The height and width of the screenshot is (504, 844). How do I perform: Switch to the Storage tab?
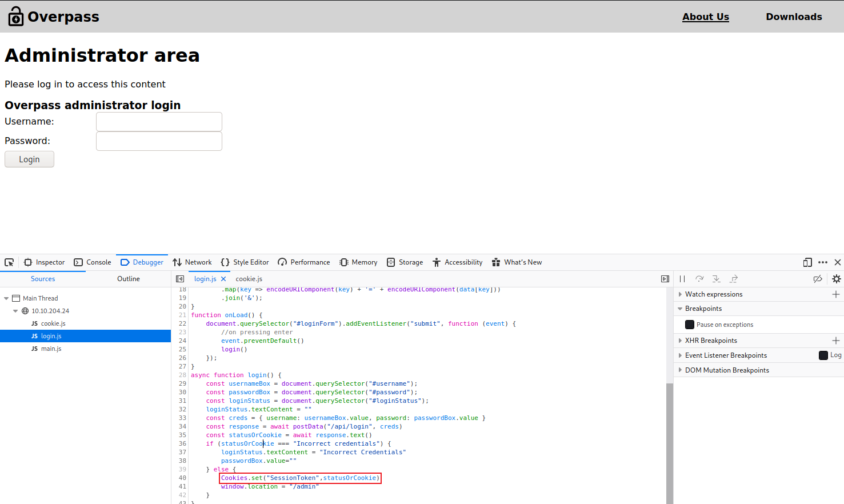coord(405,262)
